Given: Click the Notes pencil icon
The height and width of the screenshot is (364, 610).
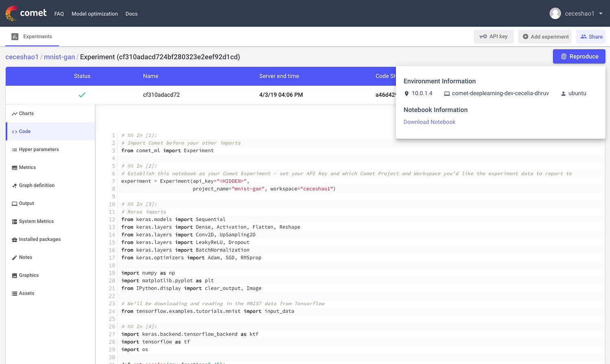Looking at the screenshot, I should (15, 257).
